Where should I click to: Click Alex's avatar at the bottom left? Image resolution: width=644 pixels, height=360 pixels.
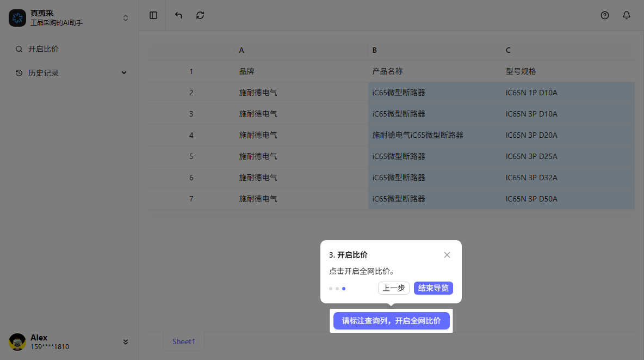(x=18, y=342)
